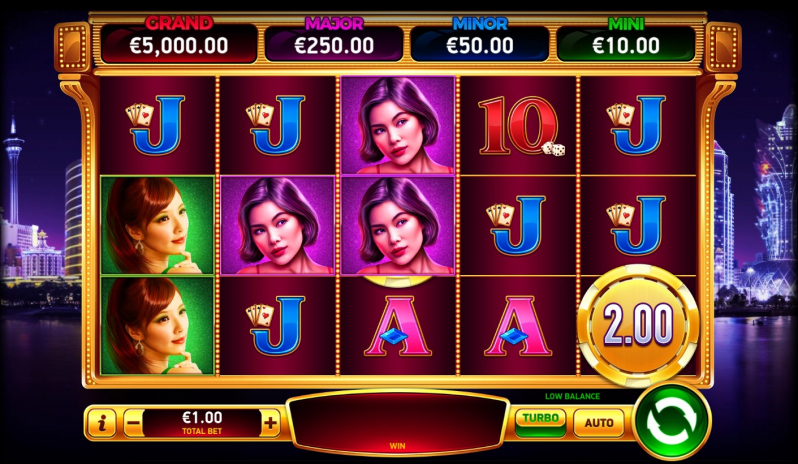Click the 2.00 gold chip symbol
Screen dimensions: 798x464
coord(638,325)
